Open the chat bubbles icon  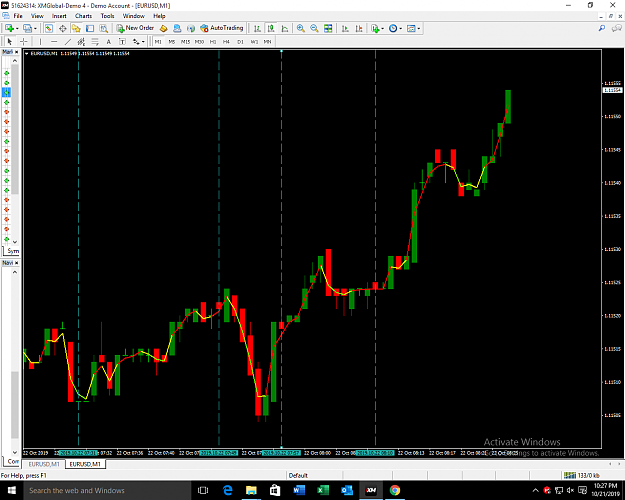pyautogui.click(x=617, y=28)
